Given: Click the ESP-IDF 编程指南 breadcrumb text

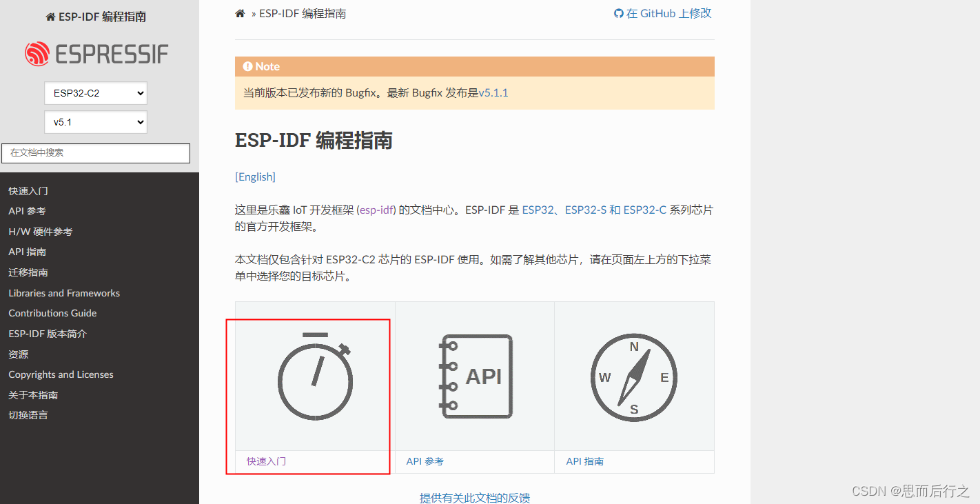Looking at the screenshot, I should tap(303, 14).
